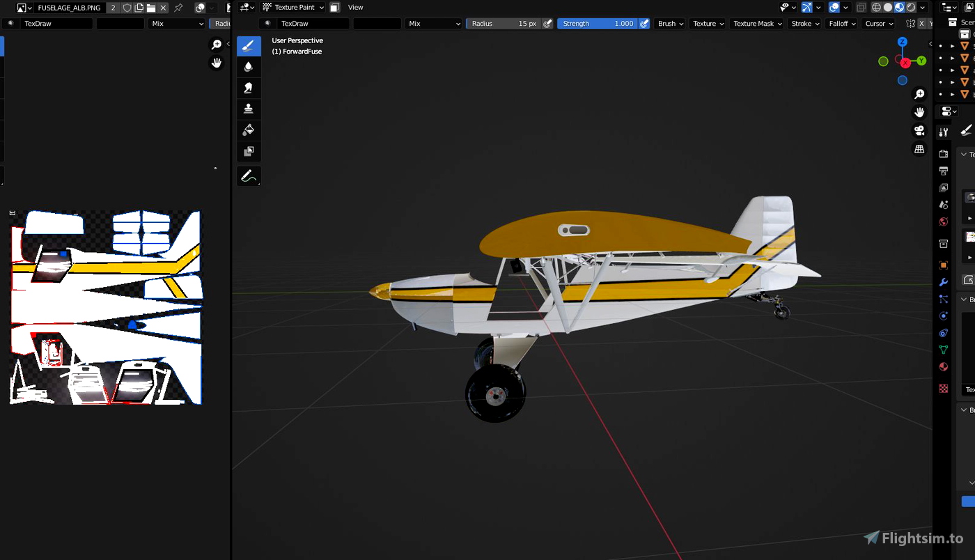Open Modifier Properties with the wrench icon
The width and height of the screenshot is (975, 560).
(943, 281)
